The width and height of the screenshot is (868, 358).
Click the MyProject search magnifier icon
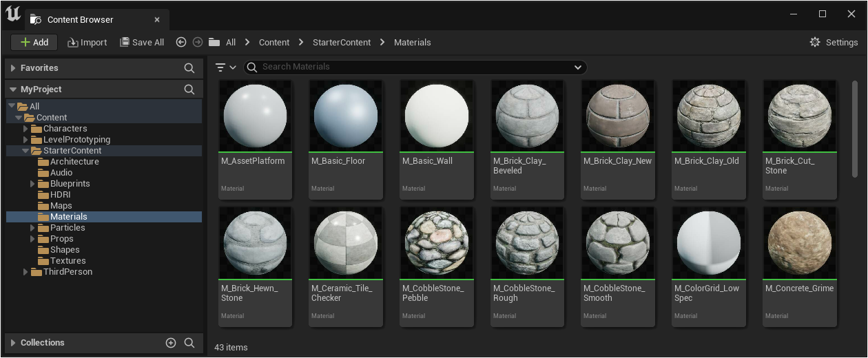[x=189, y=89]
